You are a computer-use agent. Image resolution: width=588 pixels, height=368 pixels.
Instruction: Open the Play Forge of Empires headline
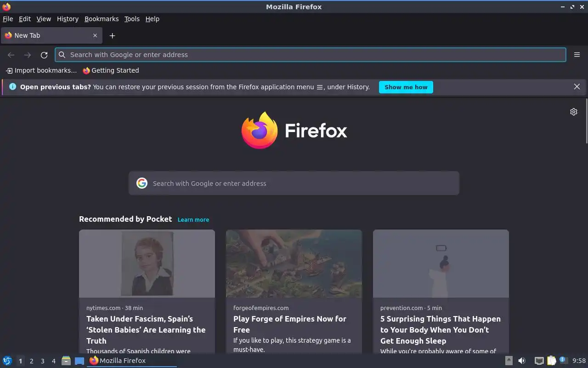(x=290, y=324)
